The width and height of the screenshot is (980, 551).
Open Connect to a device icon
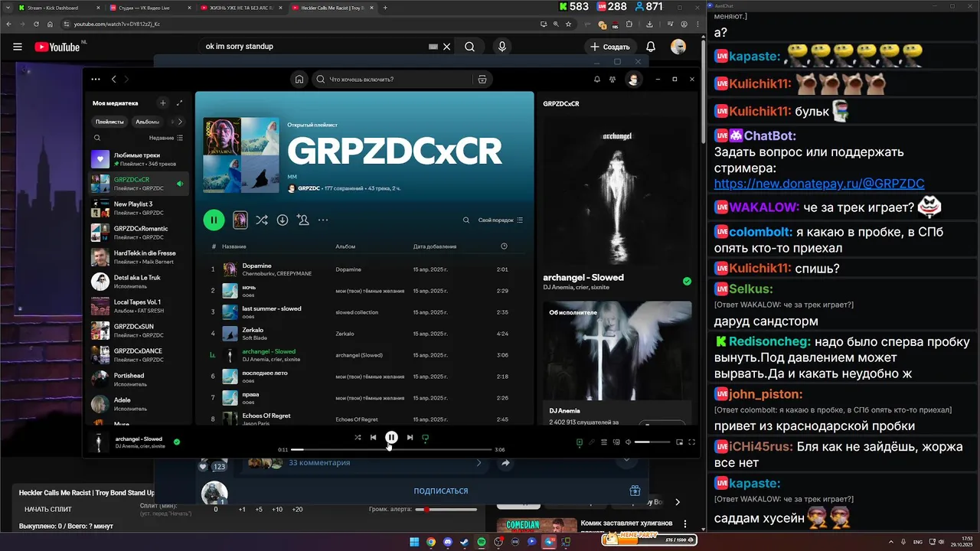click(616, 442)
